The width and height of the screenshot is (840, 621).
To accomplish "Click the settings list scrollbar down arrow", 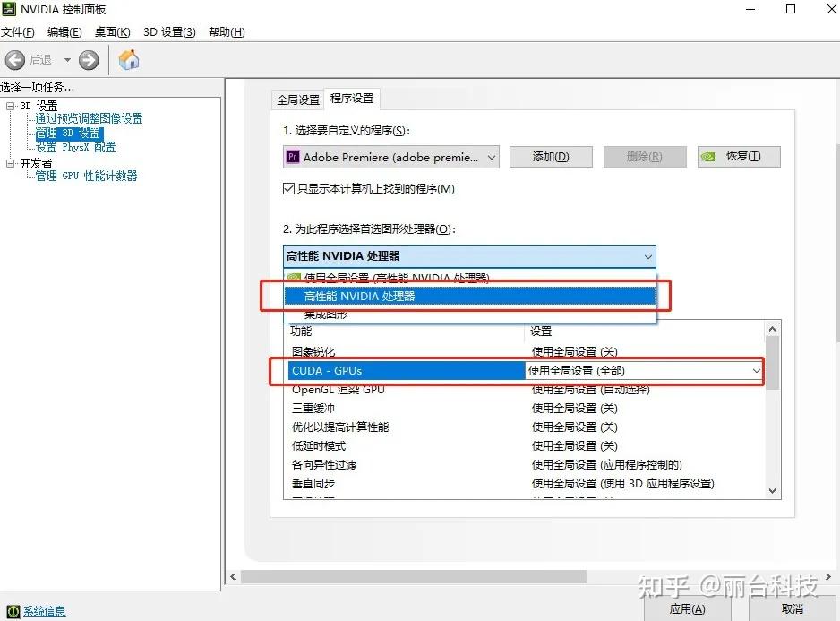I will [x=770, y=490].
